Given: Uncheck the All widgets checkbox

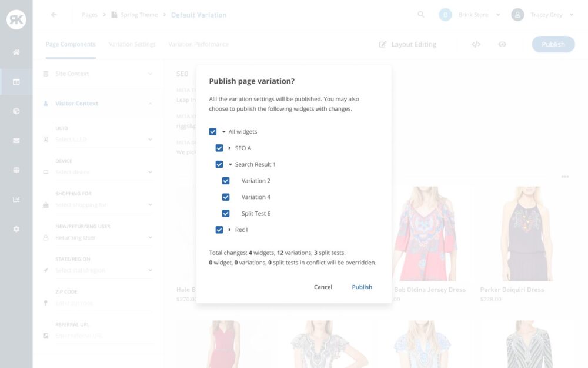Looking at the screenshot, I should (213, 132).
